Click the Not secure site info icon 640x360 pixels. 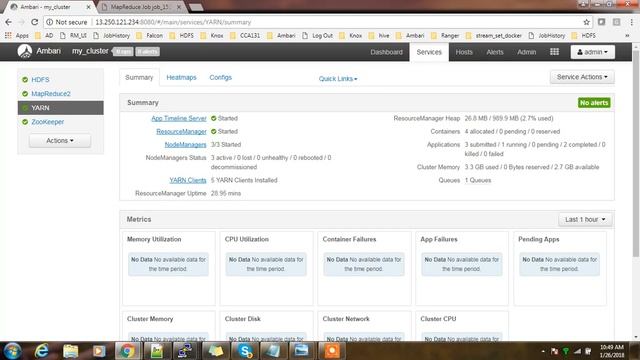click(x=49, y=22)
